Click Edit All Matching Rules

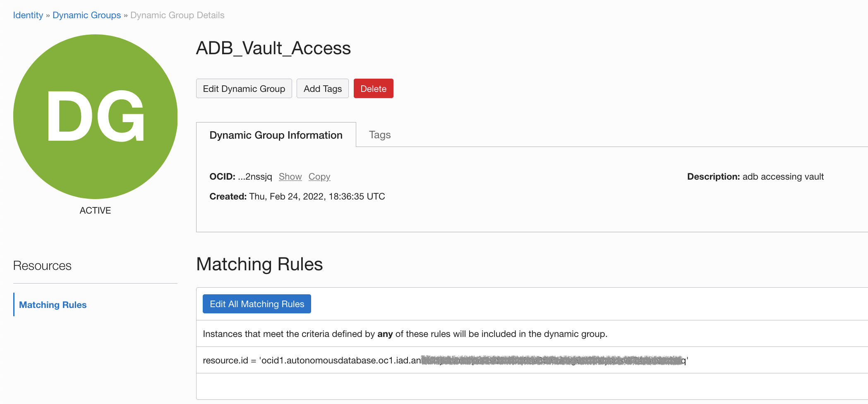pos(257,303)
